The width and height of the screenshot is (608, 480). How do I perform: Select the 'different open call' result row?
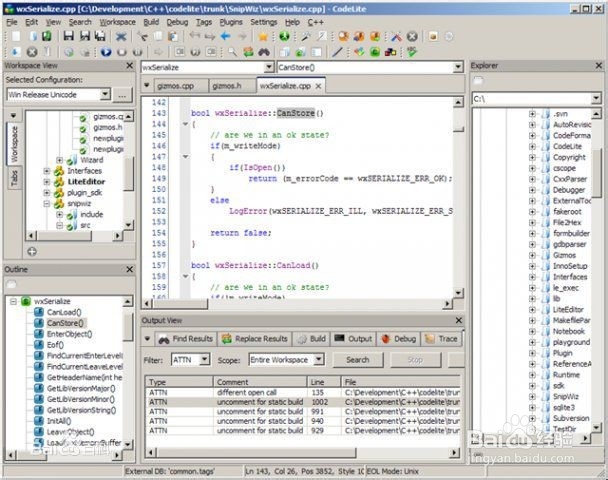click(x=302, y=392)
